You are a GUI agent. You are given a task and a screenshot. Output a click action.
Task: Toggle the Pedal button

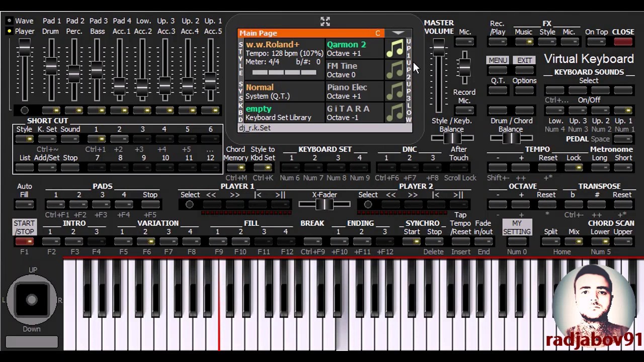[x=623, y=139]
